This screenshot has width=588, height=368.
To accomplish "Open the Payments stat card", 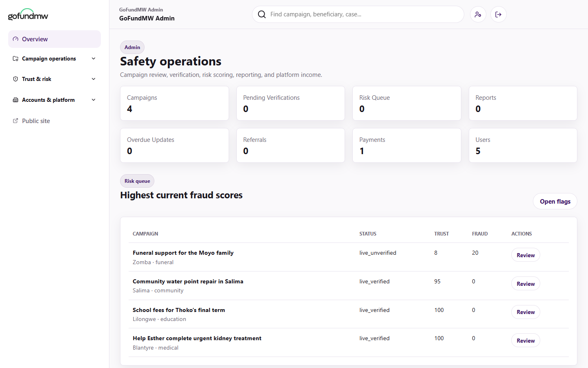I will tap(407, 145).
